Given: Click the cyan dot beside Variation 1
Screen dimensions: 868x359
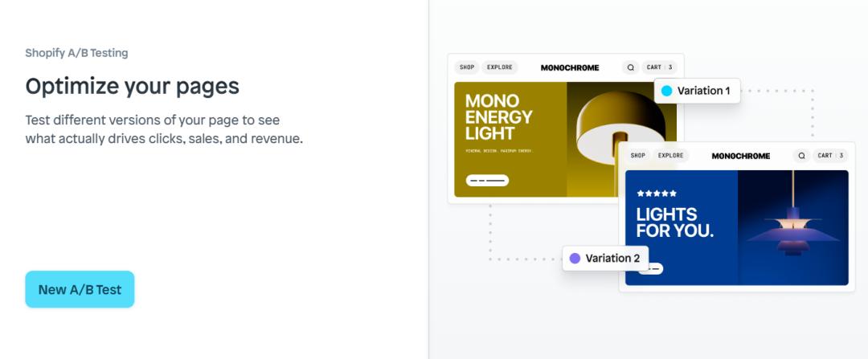Looking at the screenshot, I should (666, 91).
